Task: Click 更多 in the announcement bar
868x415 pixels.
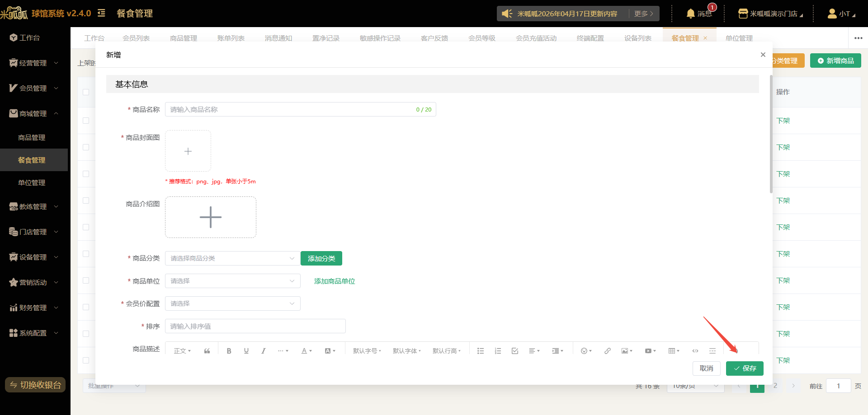Action: [x=643, y=14]
